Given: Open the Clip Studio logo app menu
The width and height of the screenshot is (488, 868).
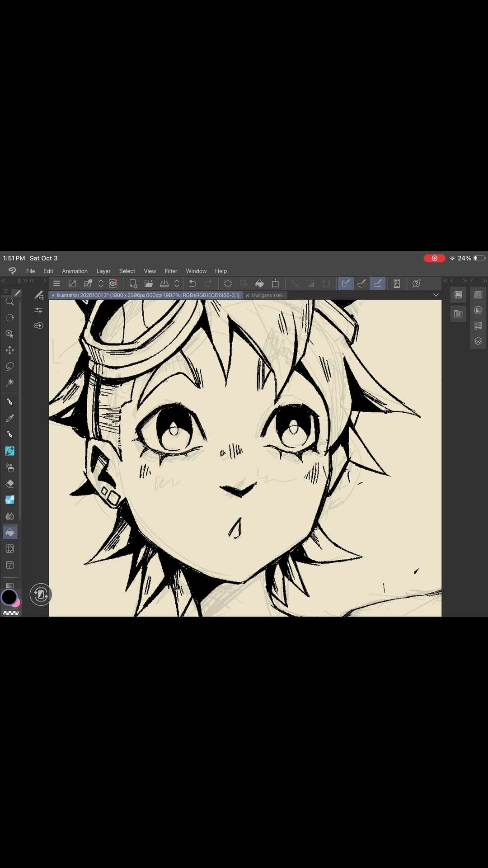Looking at the screenshot, I should tap(12, 271).
